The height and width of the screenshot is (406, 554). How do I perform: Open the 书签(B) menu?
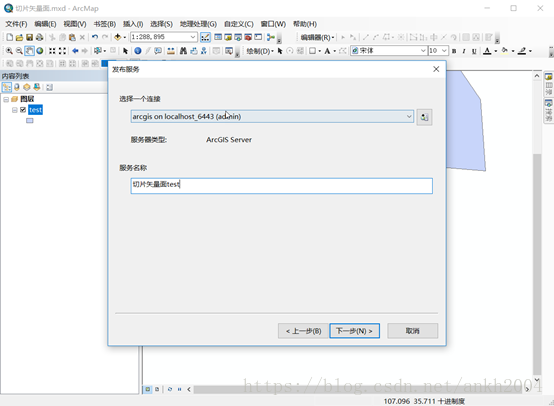pyautogui.click(x=105, y=24)
